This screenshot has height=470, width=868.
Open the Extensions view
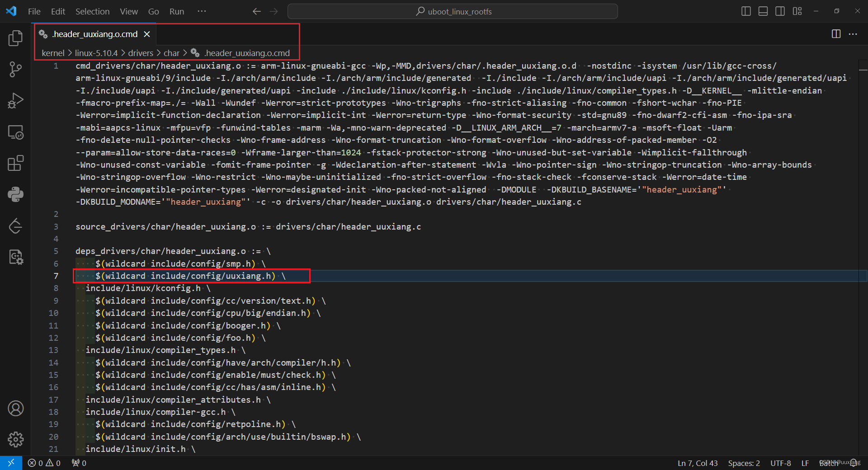tap(15, 163)
